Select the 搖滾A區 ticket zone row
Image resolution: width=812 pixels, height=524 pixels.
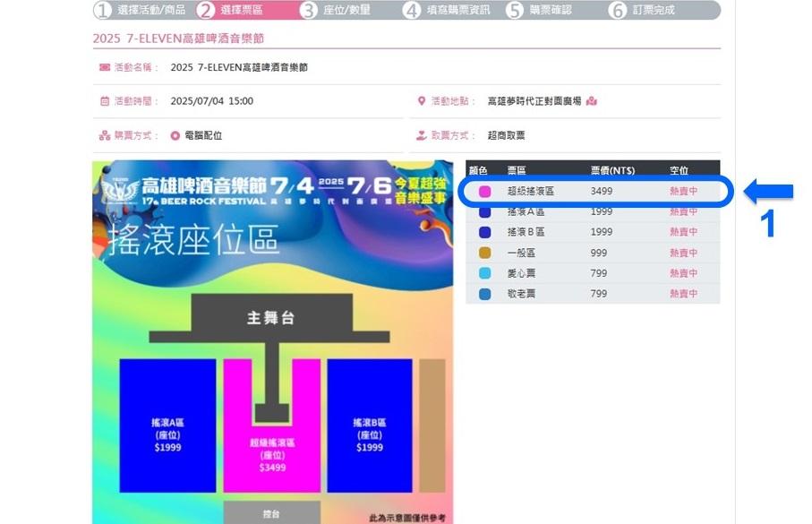pos(593,211)
